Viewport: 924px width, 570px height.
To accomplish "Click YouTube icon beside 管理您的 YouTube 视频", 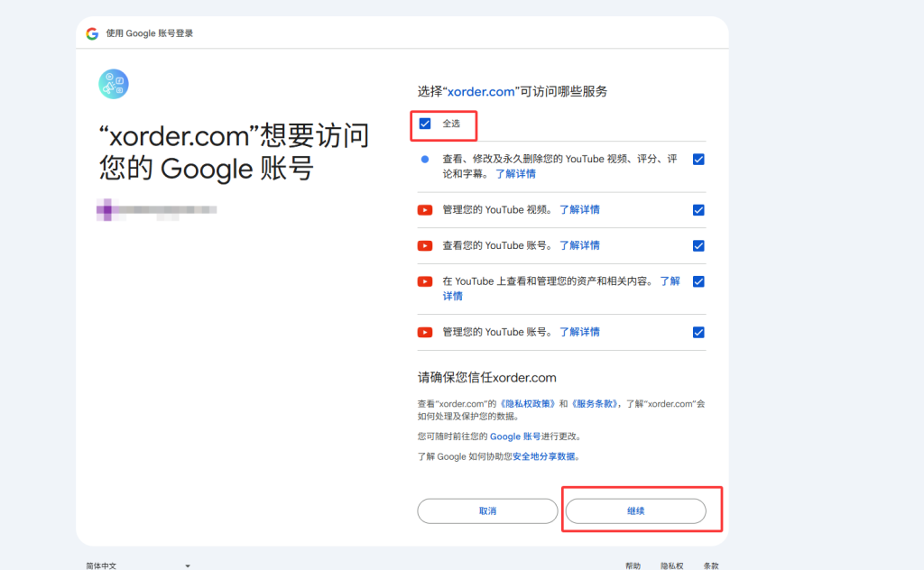I will (425, 210).
